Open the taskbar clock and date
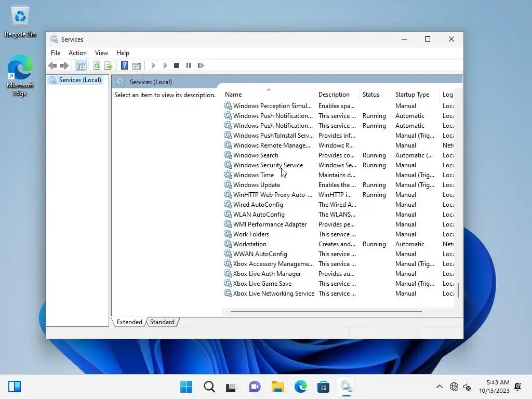Screen dimensions: 532x399 tap(494, 387)
